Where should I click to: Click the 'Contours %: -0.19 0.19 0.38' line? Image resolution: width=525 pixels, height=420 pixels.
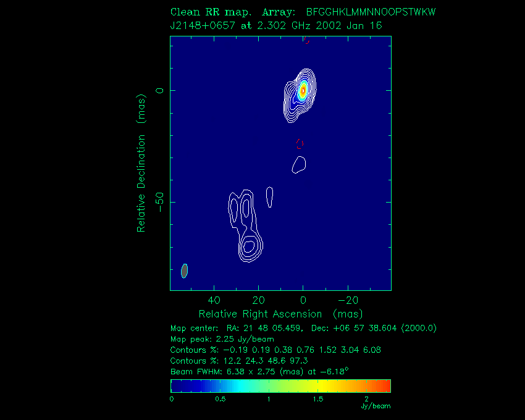pos(275,350)
